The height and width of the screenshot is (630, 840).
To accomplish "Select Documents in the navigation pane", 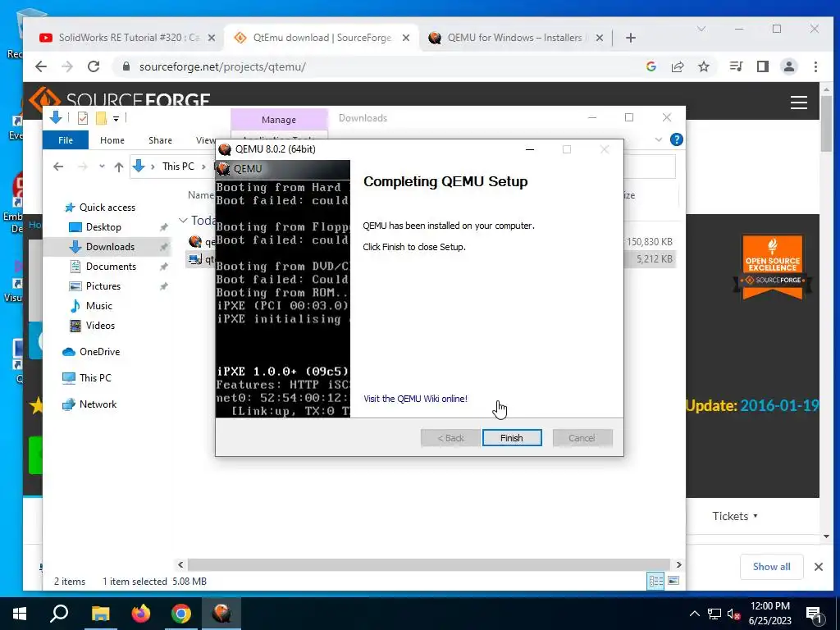I will click(x=111, y=267).
